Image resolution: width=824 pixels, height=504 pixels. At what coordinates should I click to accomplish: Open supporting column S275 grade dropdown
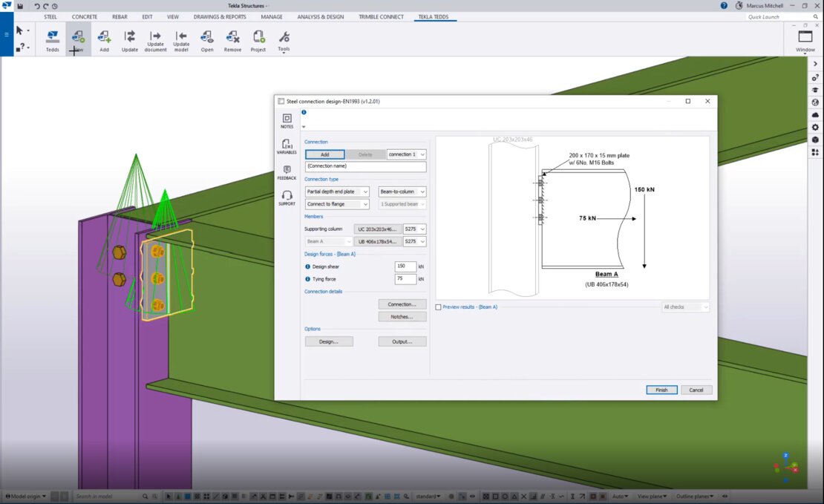(x=415, y=229)
